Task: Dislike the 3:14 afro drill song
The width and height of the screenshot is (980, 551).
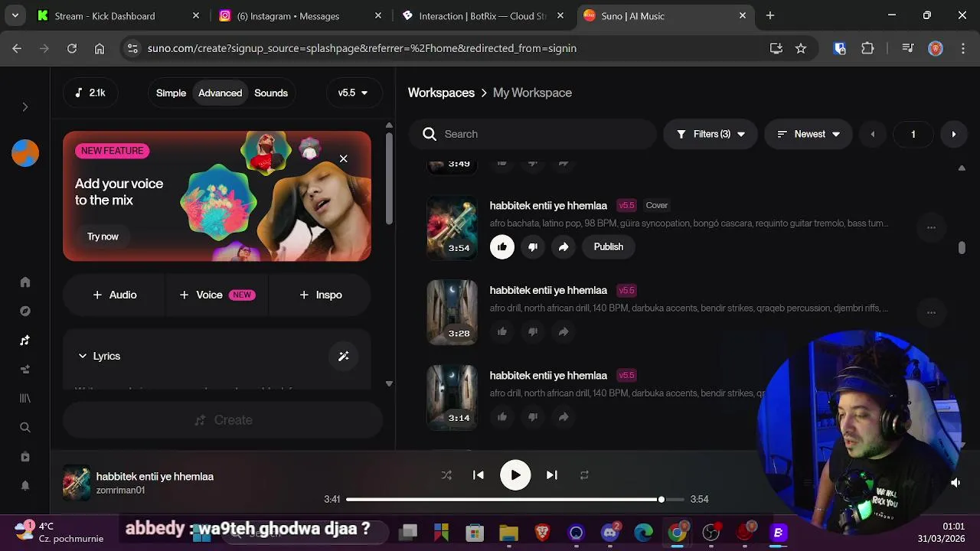Action: [533, 417]
